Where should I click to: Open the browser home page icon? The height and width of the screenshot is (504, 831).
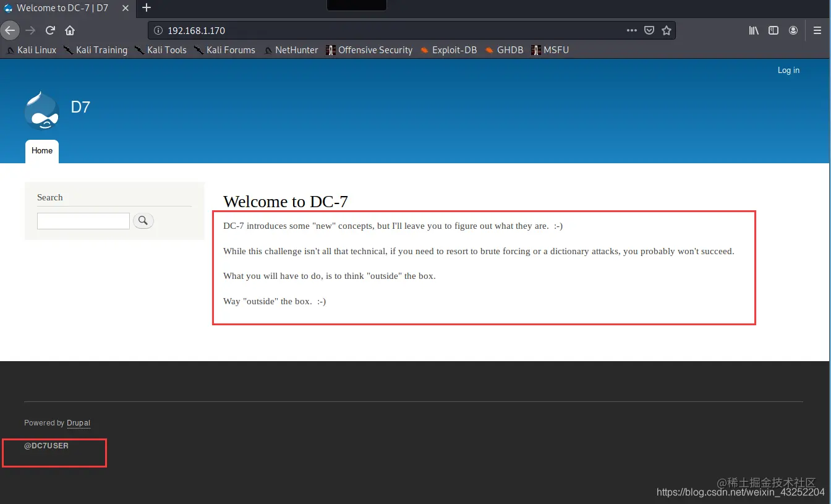click(x=70, y=30)
